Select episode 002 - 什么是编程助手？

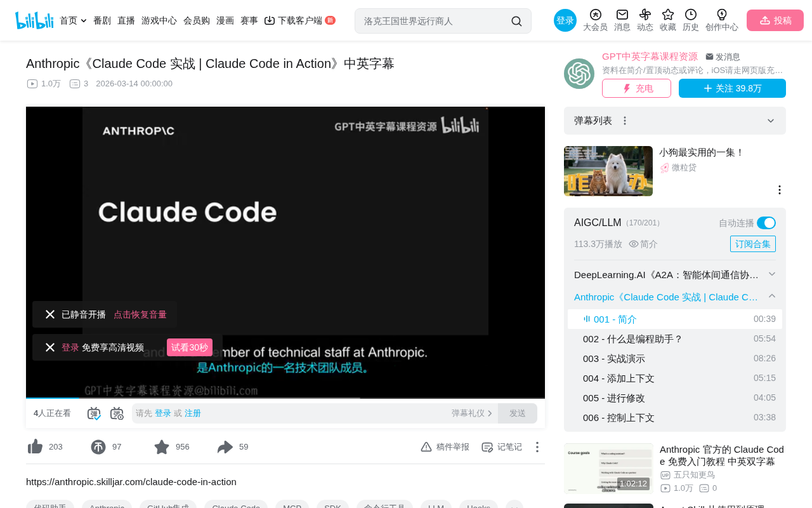tap(675, 338)
